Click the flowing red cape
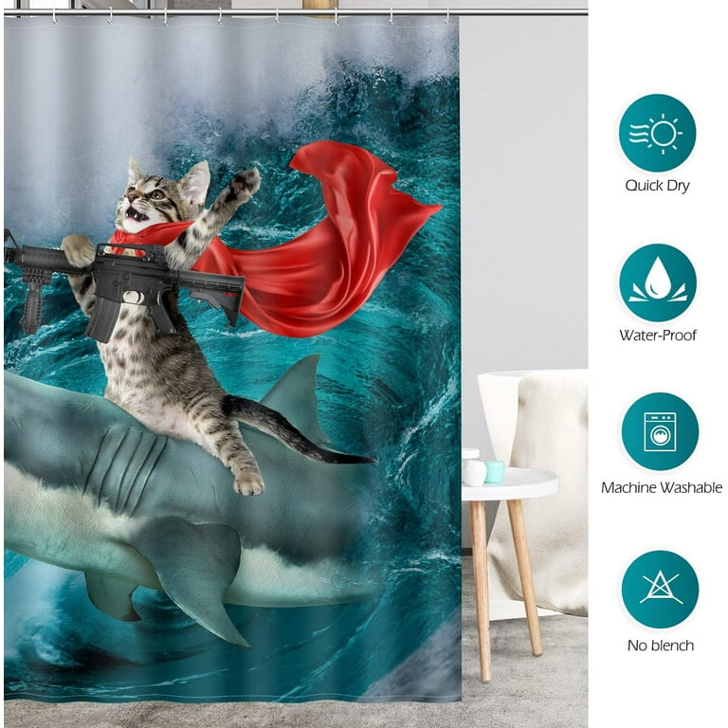The width and height of the screenshot is (728, 728). click(x=322, y=246)
